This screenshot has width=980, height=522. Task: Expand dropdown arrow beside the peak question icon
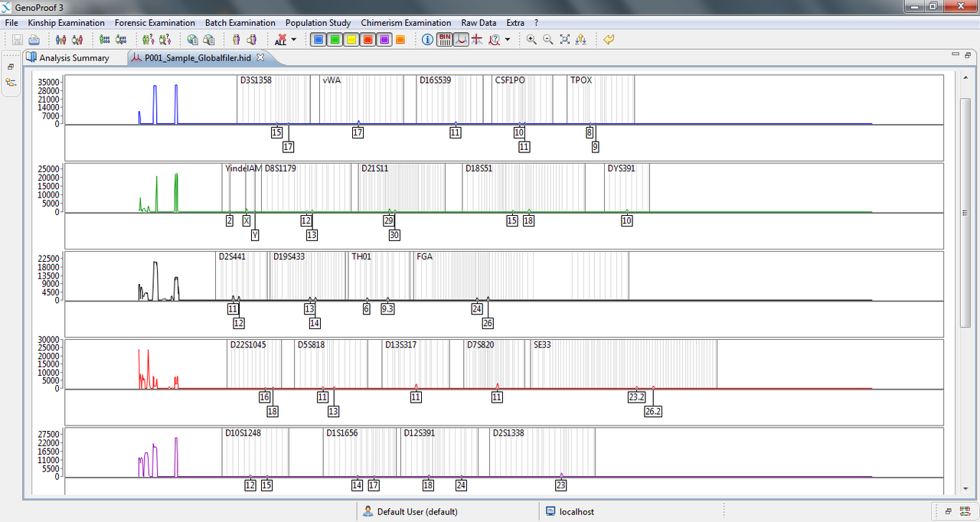click(x=508, y=40)
